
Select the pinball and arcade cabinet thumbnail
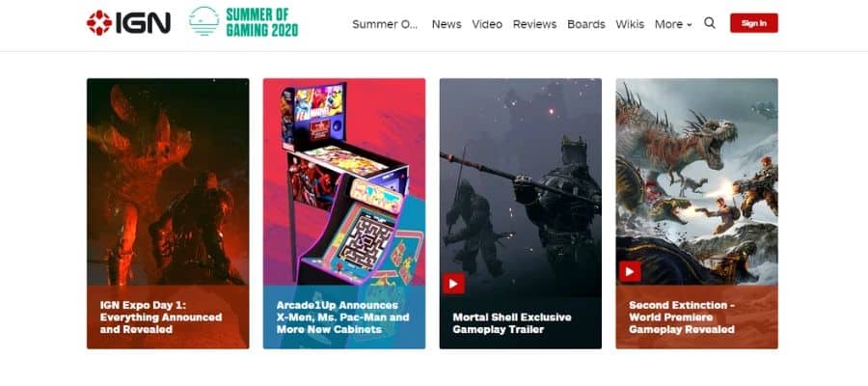point(344,181)
